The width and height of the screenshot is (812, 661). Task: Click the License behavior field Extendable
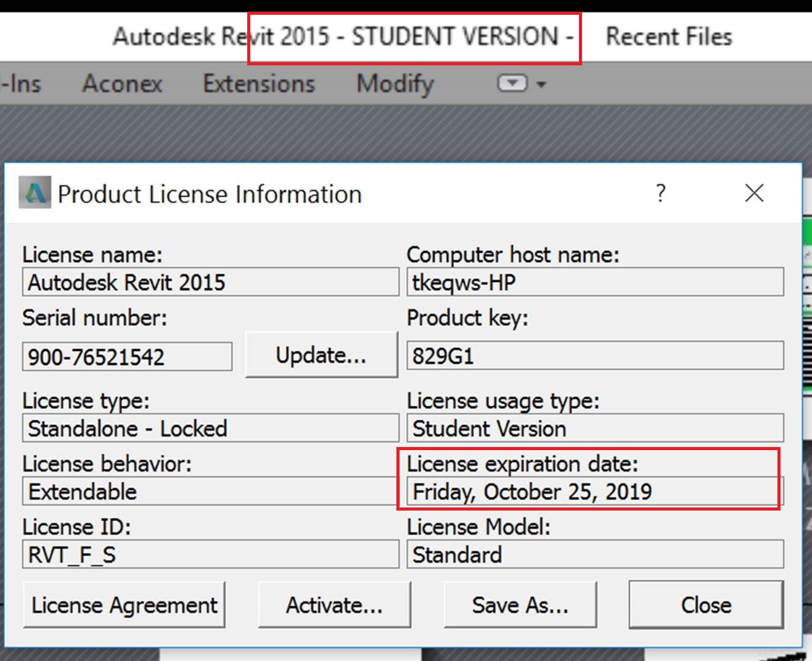(x=211, y=491)
